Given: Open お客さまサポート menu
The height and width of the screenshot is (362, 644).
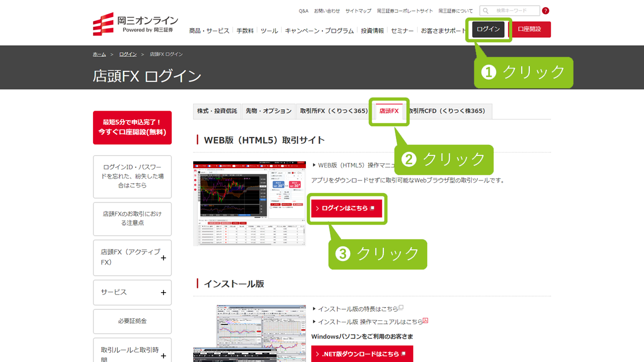Looking at the screenshot, I should coord(444,31).
